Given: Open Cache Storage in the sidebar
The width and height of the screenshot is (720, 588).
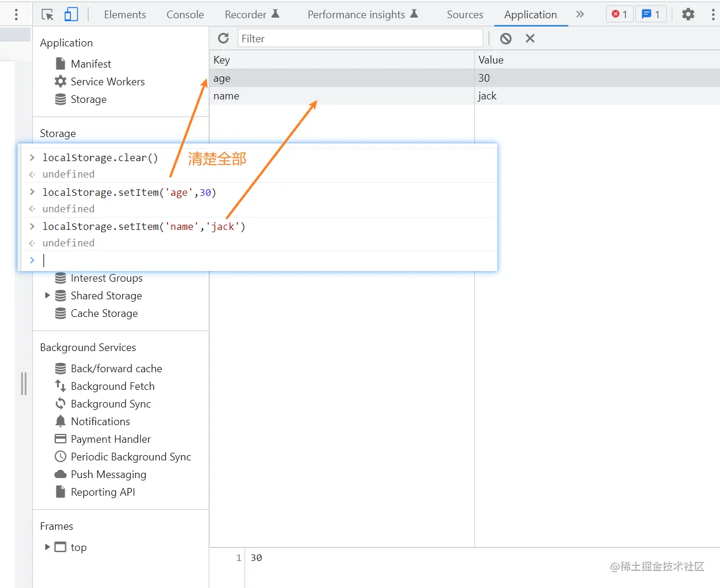Looking at the screenshot, I should coord(104,313).
